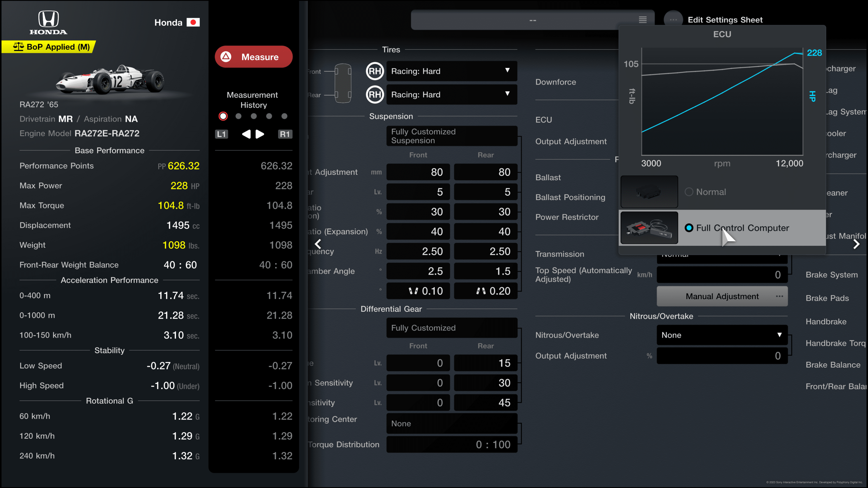
Task: Open the Nitrous/Overtake None dropdown
Action: point(722,335)
